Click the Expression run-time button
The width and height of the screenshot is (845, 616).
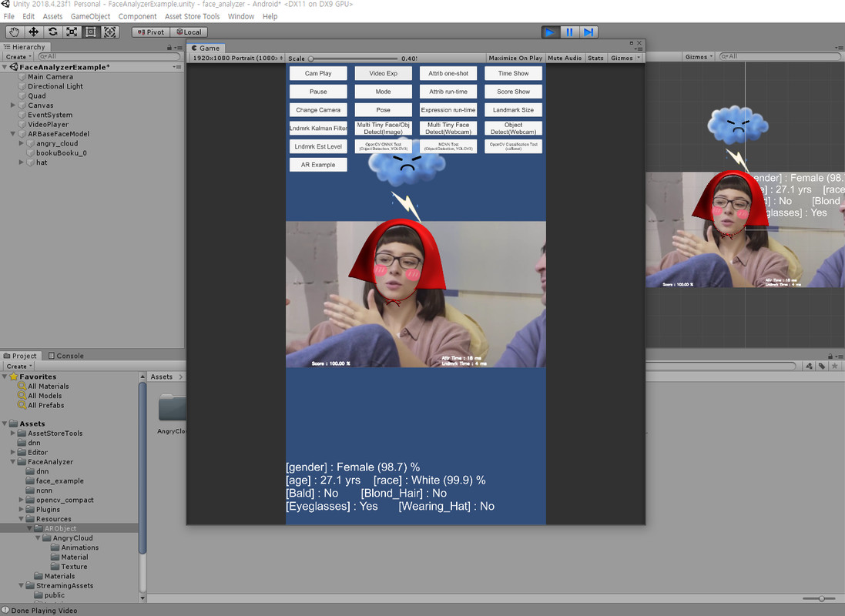coord(448,110)
